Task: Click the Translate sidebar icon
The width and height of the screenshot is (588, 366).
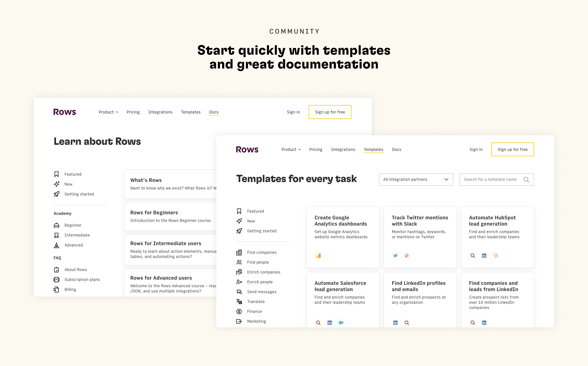Action: (x=239, y=302)
